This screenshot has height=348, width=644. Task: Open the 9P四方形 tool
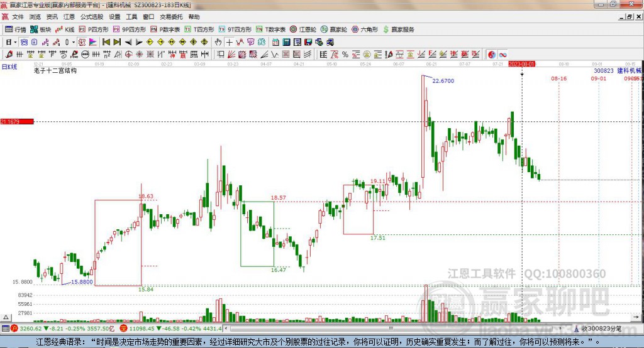tap(130, 30)
